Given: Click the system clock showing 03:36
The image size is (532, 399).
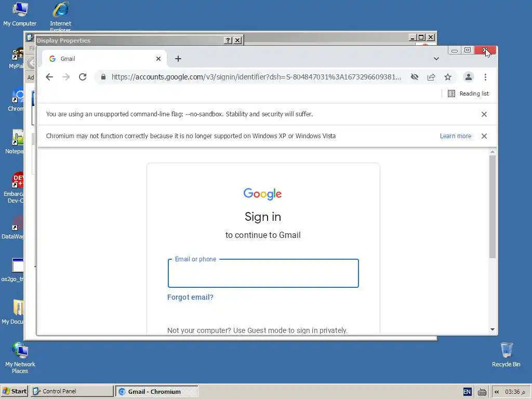Looking at the screenshot, I should tap(515, 392).
